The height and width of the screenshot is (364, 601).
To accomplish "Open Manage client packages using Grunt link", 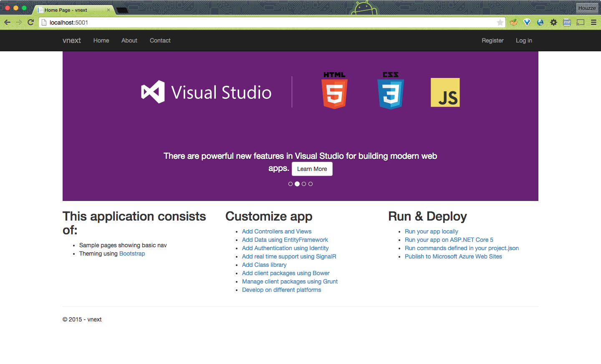I will (x=290, y=281).
